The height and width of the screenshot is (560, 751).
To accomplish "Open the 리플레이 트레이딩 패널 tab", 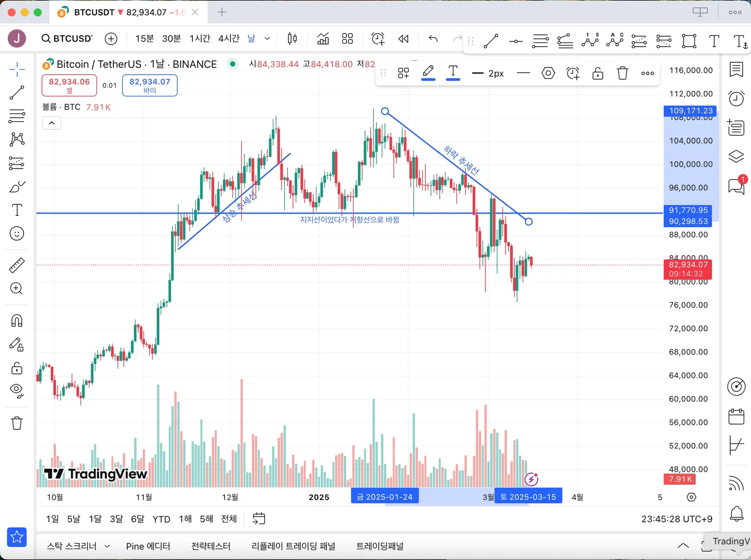I will (294, 546).
